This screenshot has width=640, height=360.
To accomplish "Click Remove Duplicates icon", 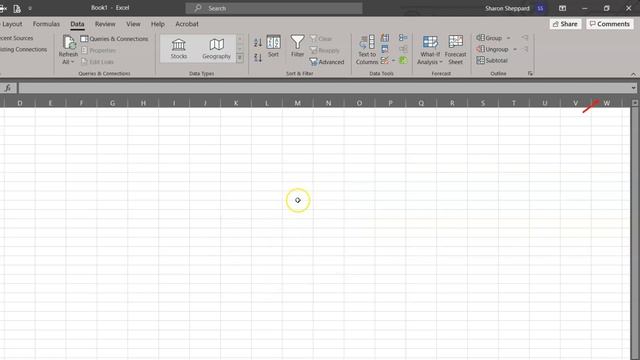I will [384, 49].
